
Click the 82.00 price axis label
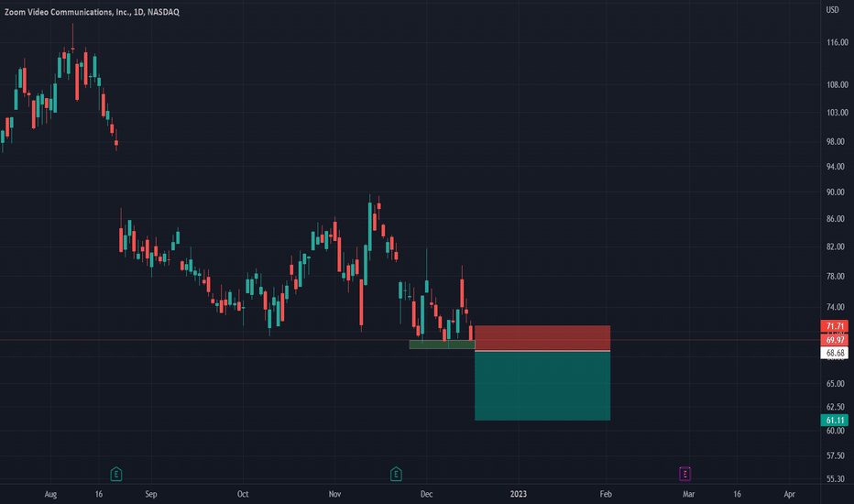point(838,247)
